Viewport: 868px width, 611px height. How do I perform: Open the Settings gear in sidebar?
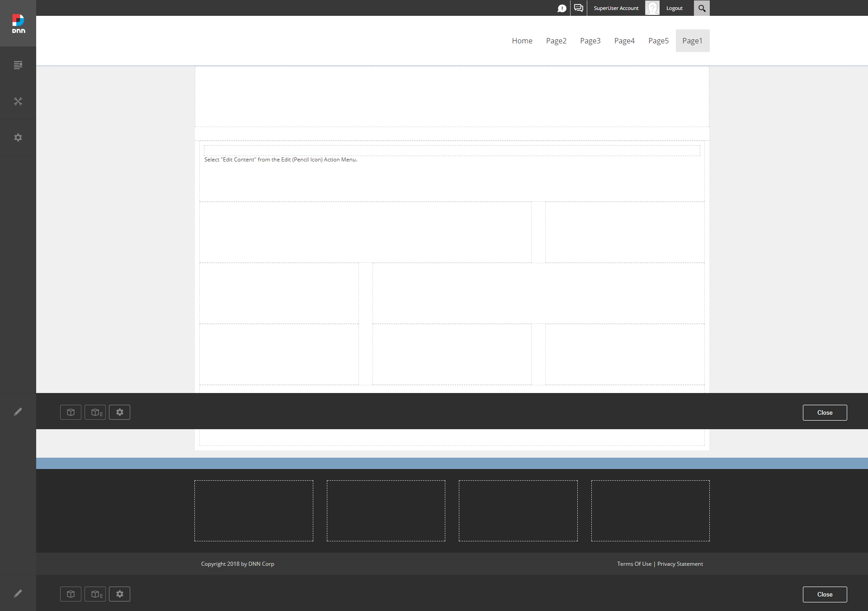(18, 137)
